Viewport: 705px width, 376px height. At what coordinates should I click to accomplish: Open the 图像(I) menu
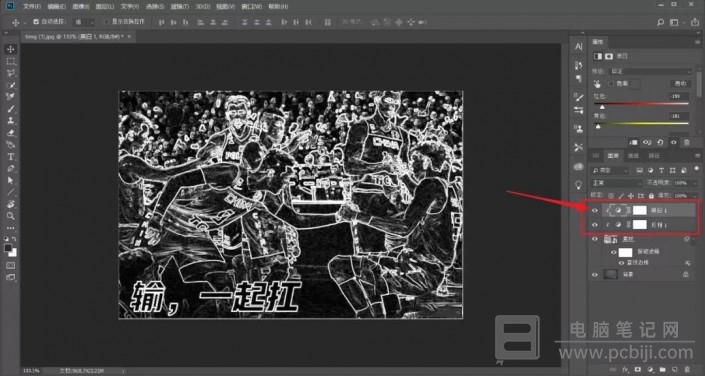(x=81, y=7)
